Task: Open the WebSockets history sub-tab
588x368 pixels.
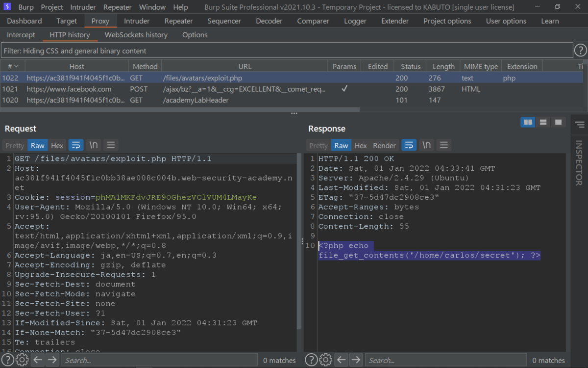Action: tap(136, 35)
